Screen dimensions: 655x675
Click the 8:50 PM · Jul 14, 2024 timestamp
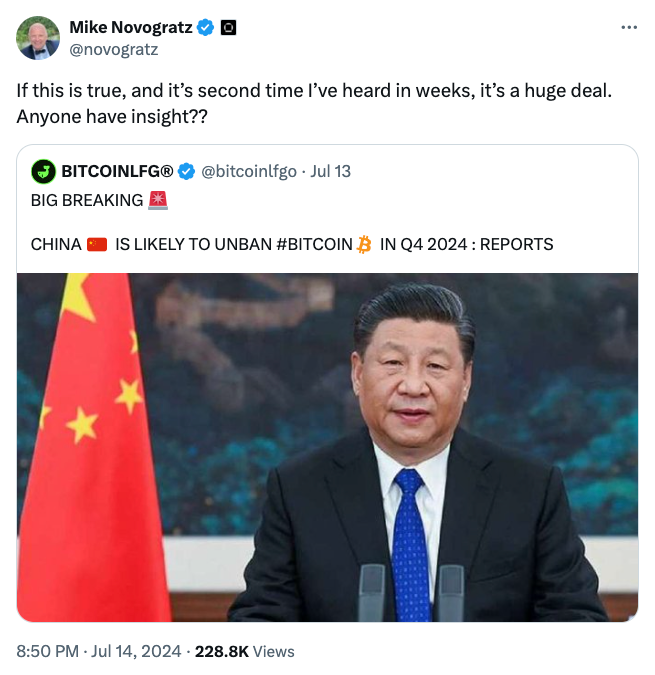(x=99, y=651)
